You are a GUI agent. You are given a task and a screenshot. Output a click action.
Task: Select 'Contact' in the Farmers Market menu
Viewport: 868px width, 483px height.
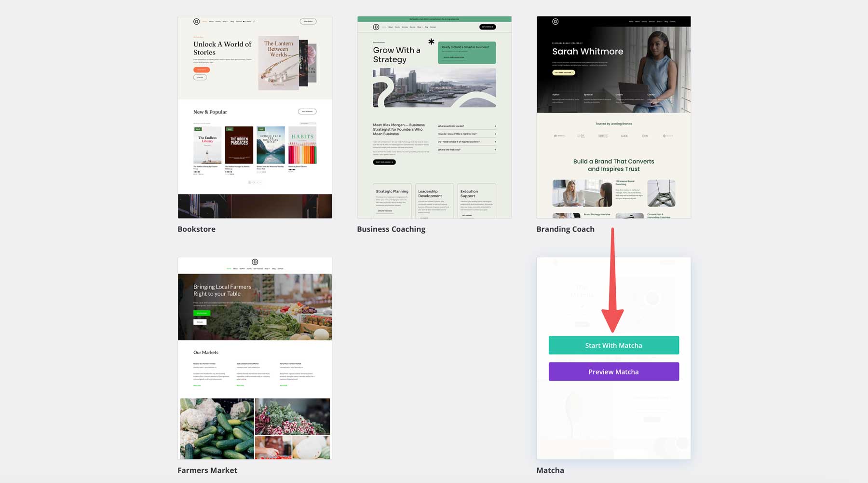tap(280, 269)
